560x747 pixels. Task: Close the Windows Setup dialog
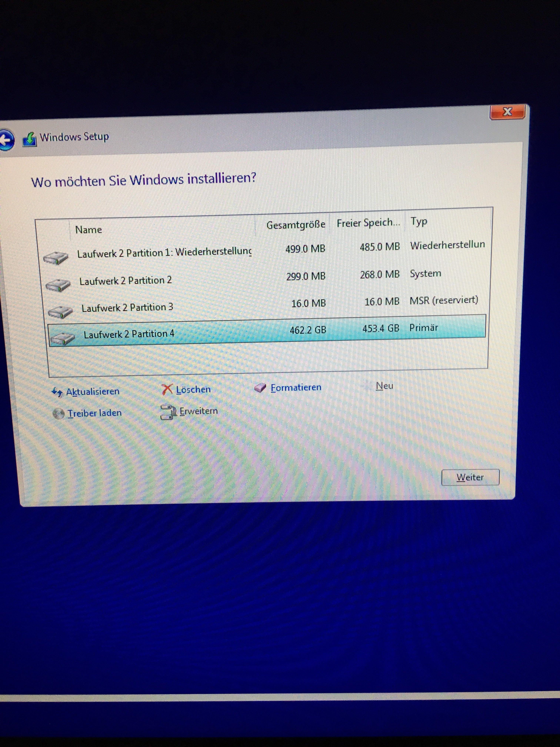[507, 112]
